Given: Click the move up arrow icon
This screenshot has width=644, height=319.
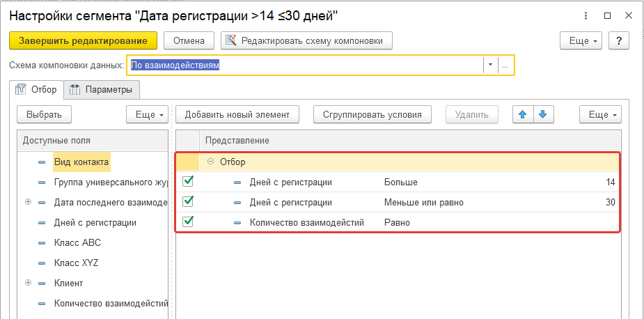Looking at the screenshot, I should (519, 114).
